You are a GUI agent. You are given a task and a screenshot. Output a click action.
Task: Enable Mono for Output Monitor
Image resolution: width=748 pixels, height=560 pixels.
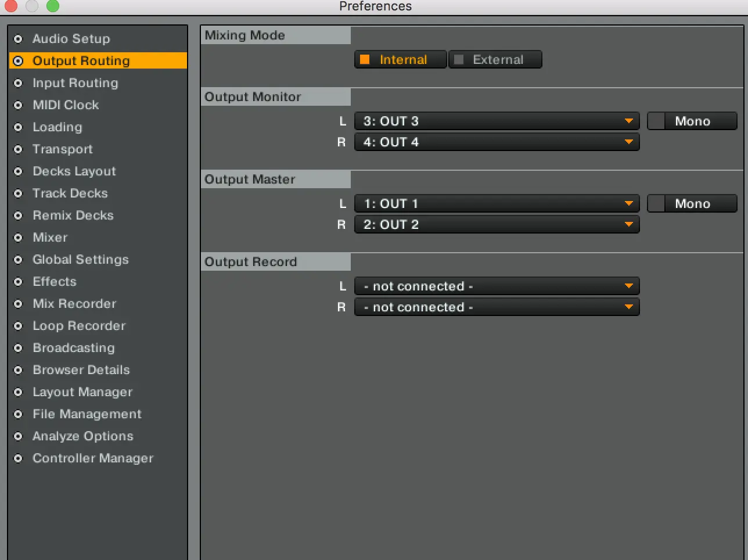coord(692,121)
